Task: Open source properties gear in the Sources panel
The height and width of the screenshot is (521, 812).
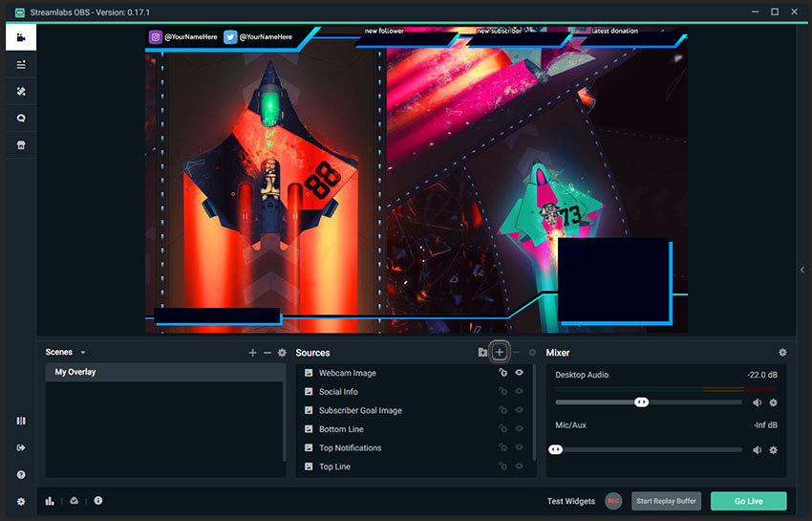Action: pyautogui.click(x=532, y=353)
